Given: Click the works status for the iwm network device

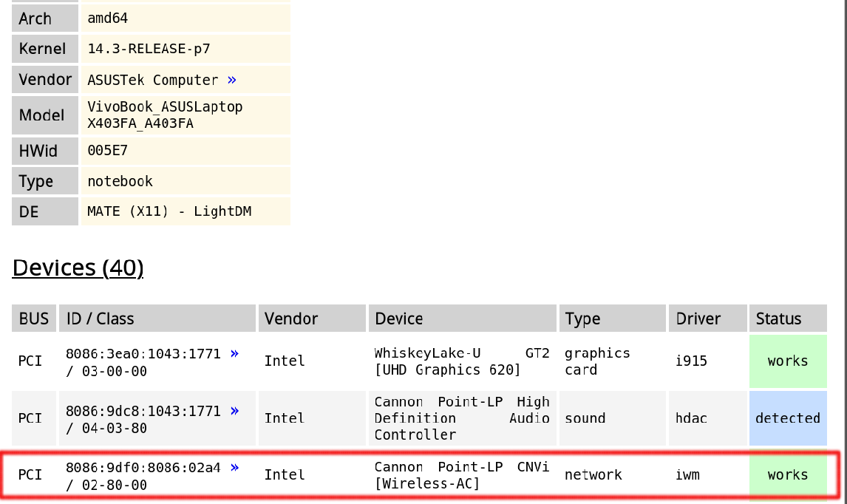Looking at the screenshot, I should [787, 475].
